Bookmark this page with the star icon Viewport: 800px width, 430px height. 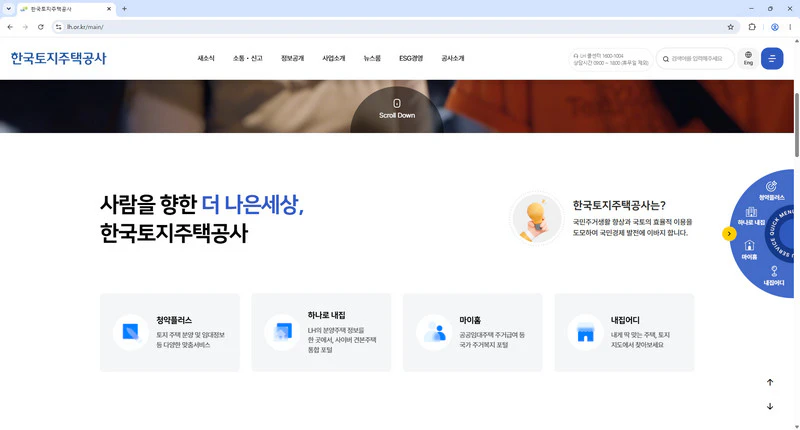(731, 27)
